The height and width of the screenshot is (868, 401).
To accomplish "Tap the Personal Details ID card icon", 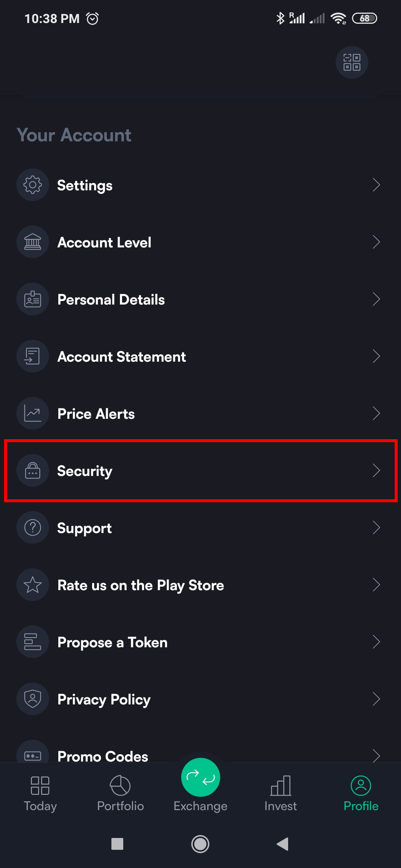I will click(x=33, y=299).
